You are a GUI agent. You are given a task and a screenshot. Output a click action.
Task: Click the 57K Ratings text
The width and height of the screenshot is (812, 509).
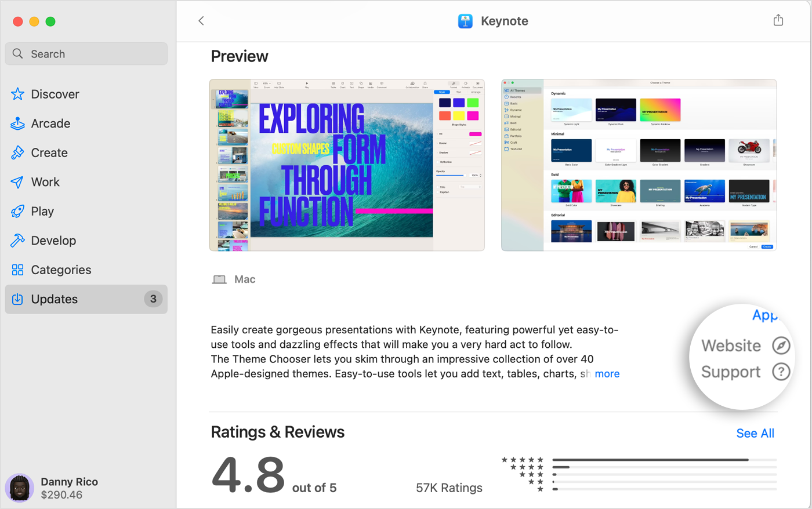point(449,488)
